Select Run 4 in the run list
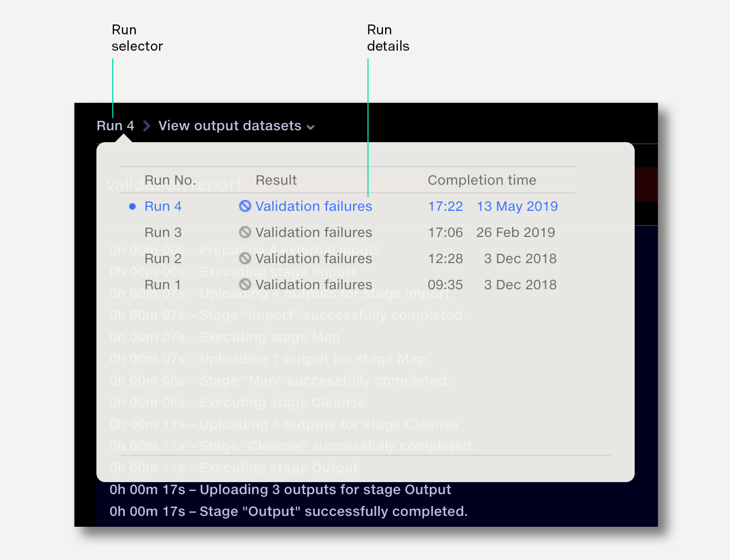The width and height of the screenshot is (730, 560). 163,206
